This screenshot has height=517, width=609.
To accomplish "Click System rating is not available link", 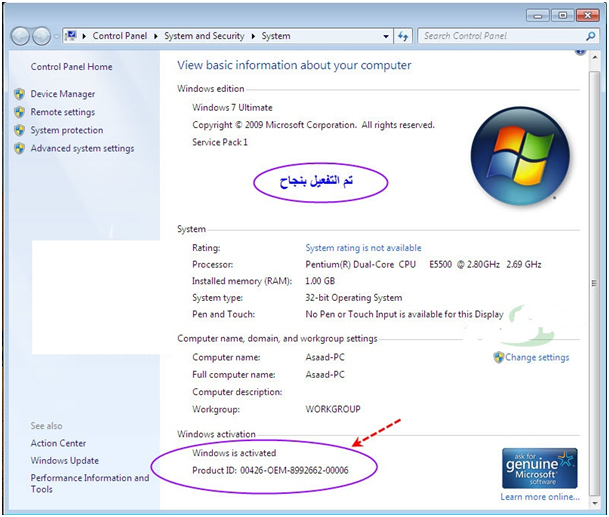I will point(363,248).
